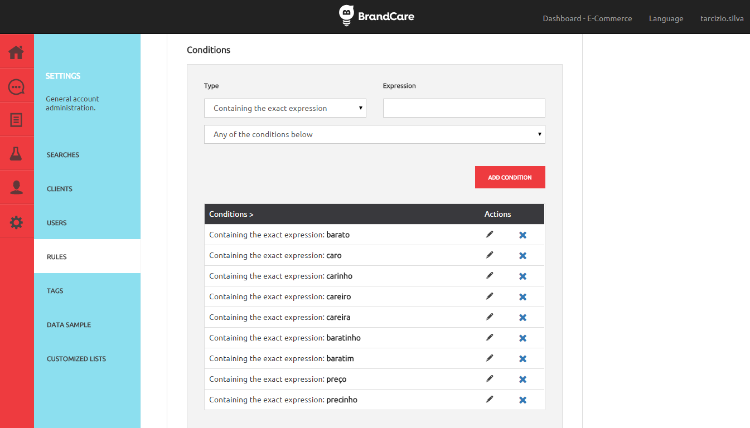Click the Add Condition button
Viewport: 750px width, 428px height.
coord(510,177)
